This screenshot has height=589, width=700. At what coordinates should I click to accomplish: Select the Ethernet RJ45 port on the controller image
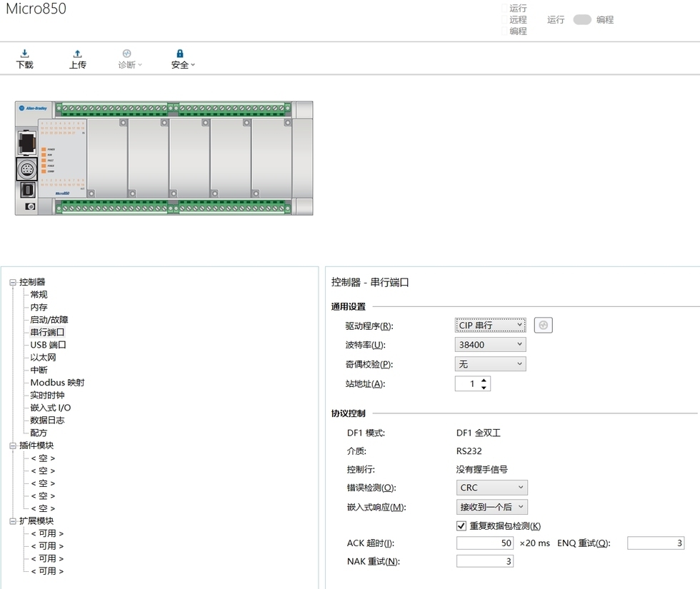tap(27, 142)
